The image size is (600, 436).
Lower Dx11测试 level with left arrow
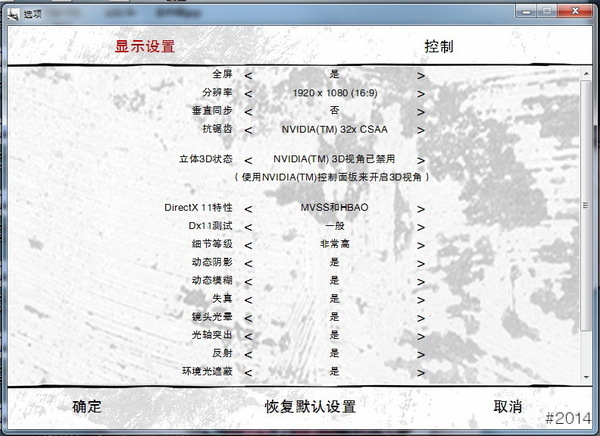pyautogui.click(x=248, y=227)
